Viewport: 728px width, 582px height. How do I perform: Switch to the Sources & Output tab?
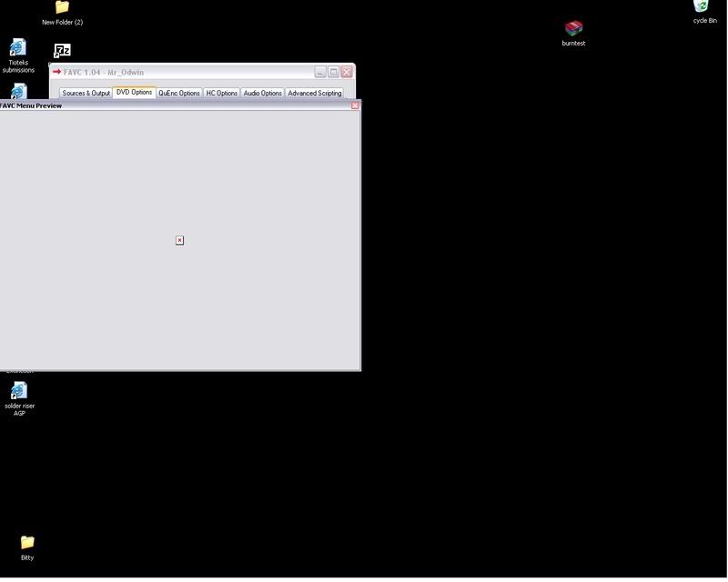tap(86, 93)
